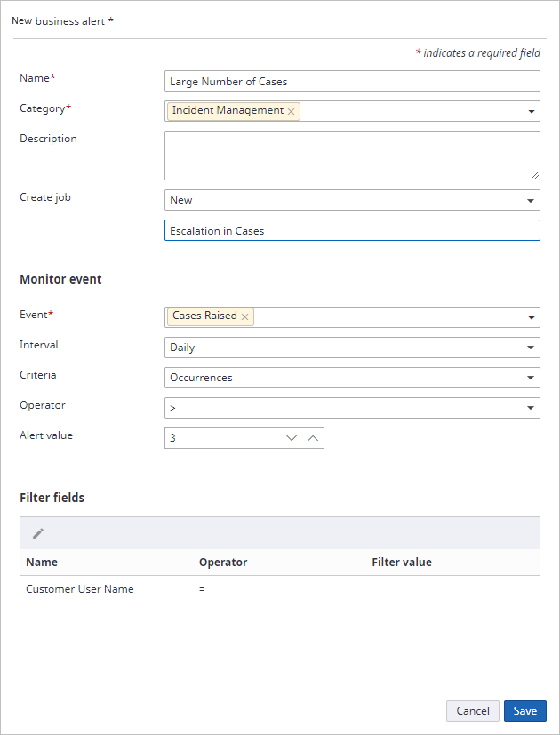Increase alert value with up arrow

coord(312,438)
